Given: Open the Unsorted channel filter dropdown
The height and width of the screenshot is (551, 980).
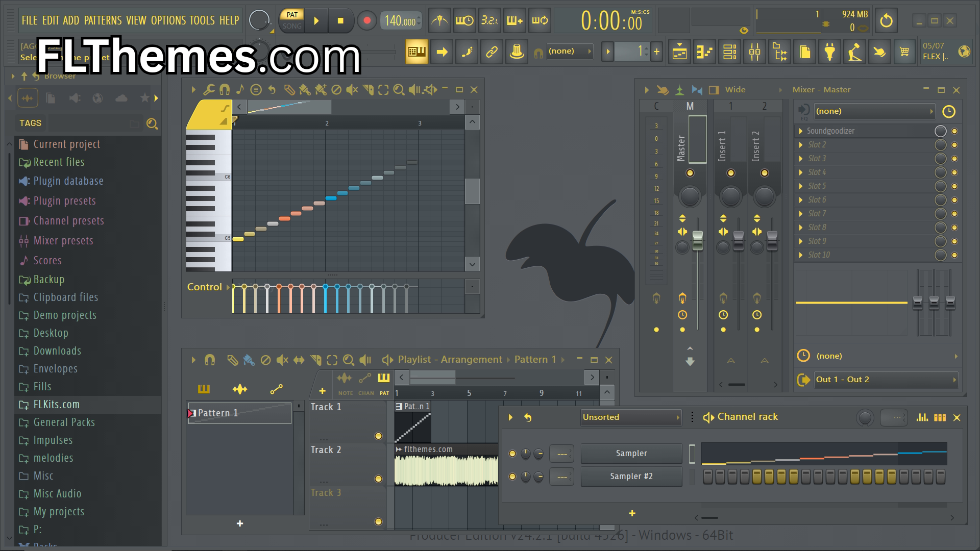Looking at the screenshot, I should (x=631, y=417).
